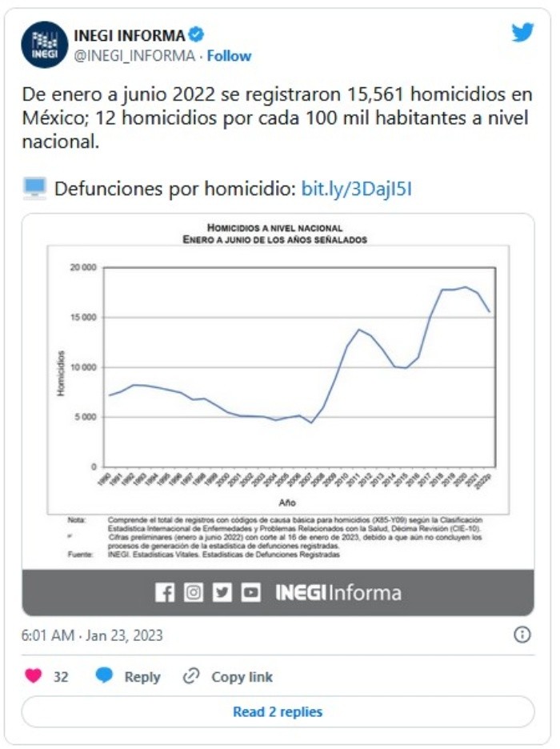Click the @INEGI_INFORMA handle

point(134,56)
